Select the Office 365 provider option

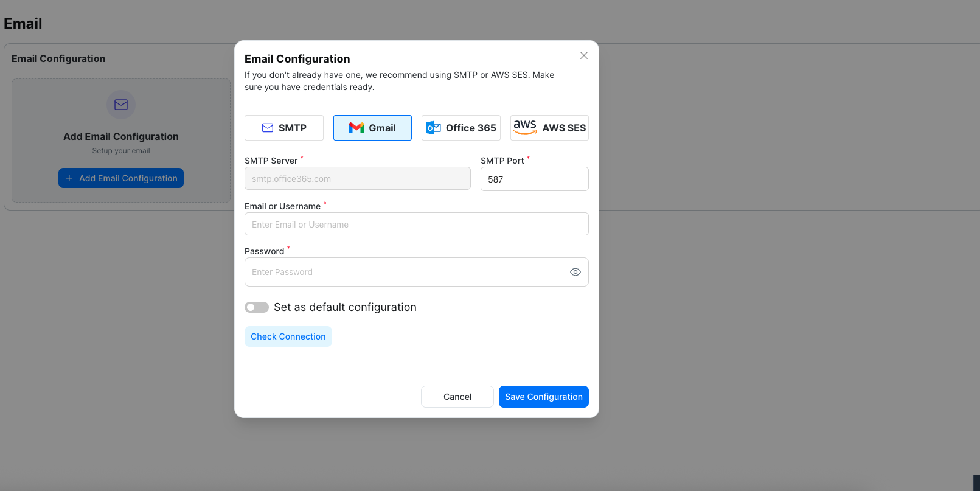(x=461, y=128)
